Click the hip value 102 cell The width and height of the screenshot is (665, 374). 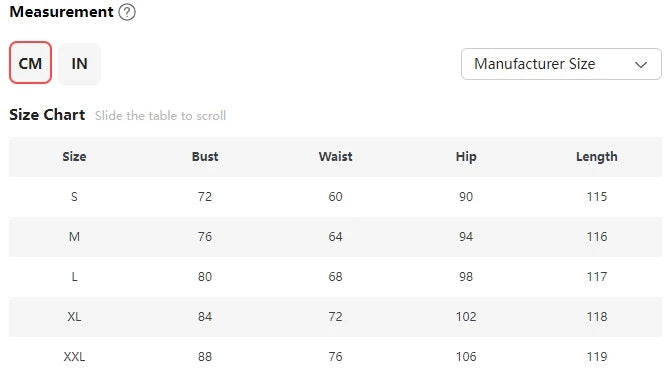[466, 317]
